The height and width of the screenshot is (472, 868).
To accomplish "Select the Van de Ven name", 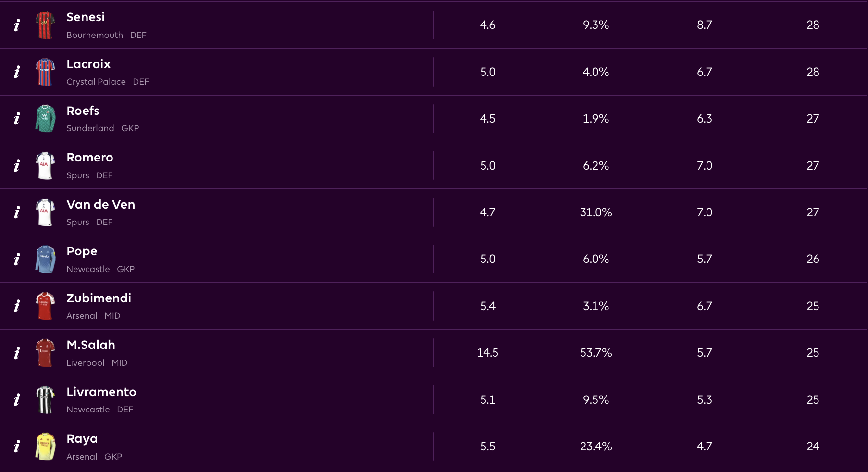I will tap(100, 205).
